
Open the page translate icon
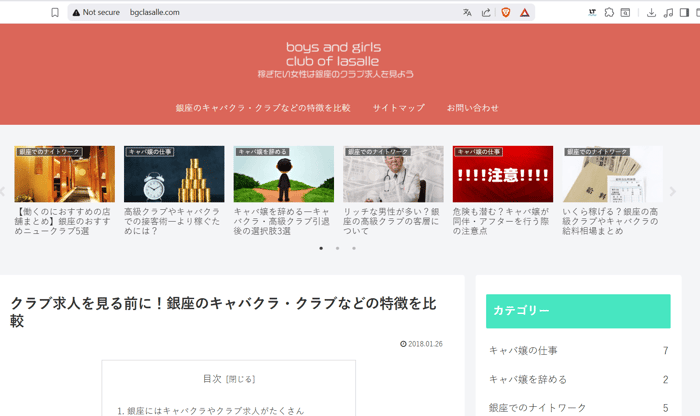pyautogui.click(x=467, y=12)
